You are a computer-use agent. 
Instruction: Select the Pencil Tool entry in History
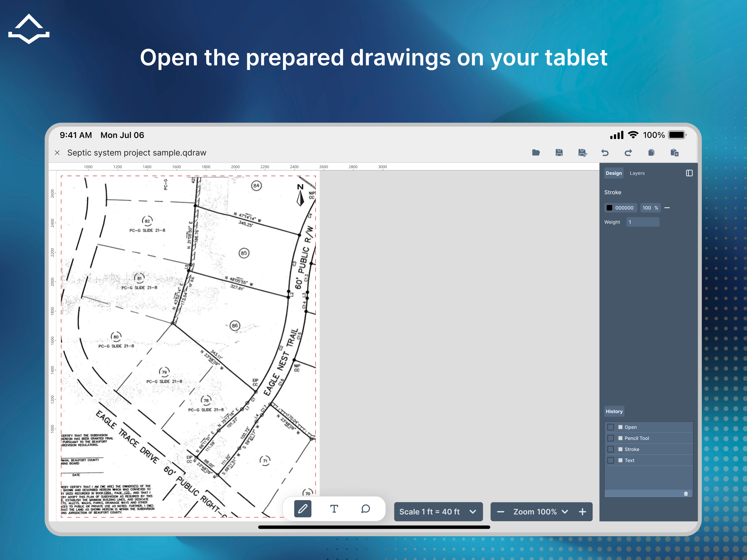click(648, 438)
